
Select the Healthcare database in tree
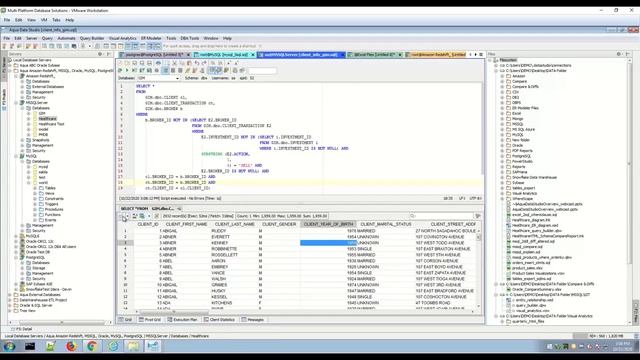click(x=48, y=118)
